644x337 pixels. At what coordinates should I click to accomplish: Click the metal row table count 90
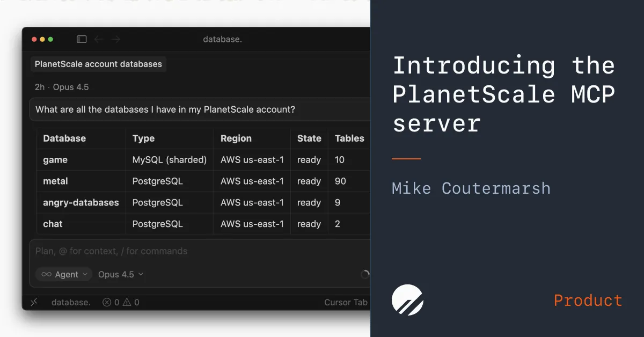point(340,181)
